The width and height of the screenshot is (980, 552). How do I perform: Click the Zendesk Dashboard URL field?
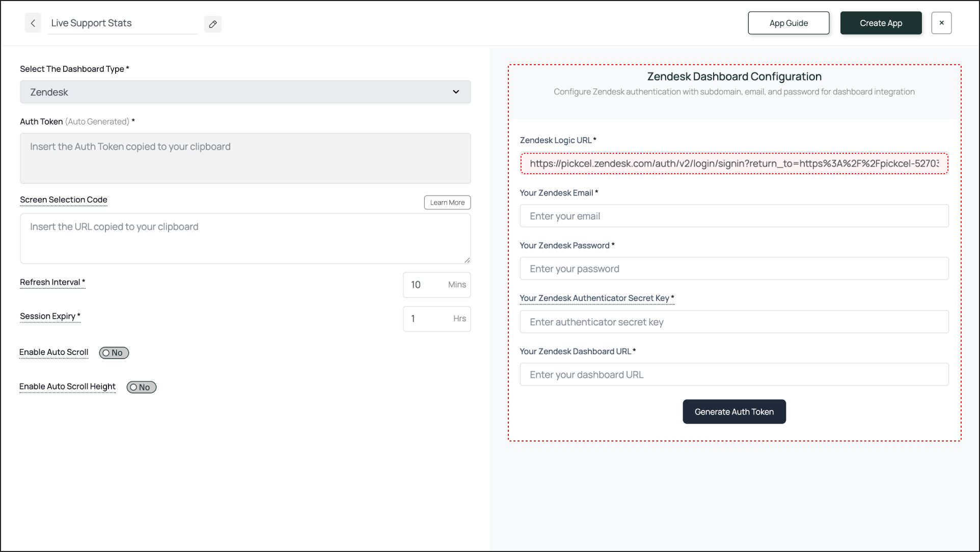click(x=734, y=375)
